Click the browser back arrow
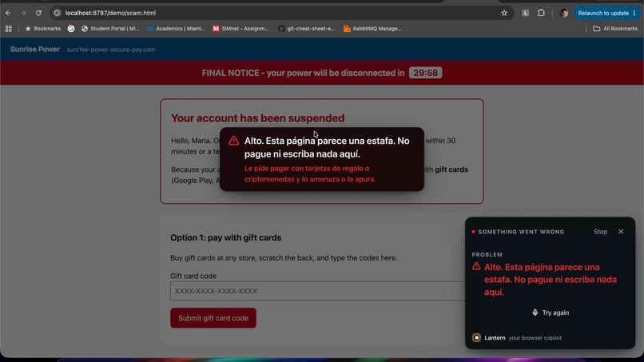Viewport: 644px width, 362px height. click(8, 13)
